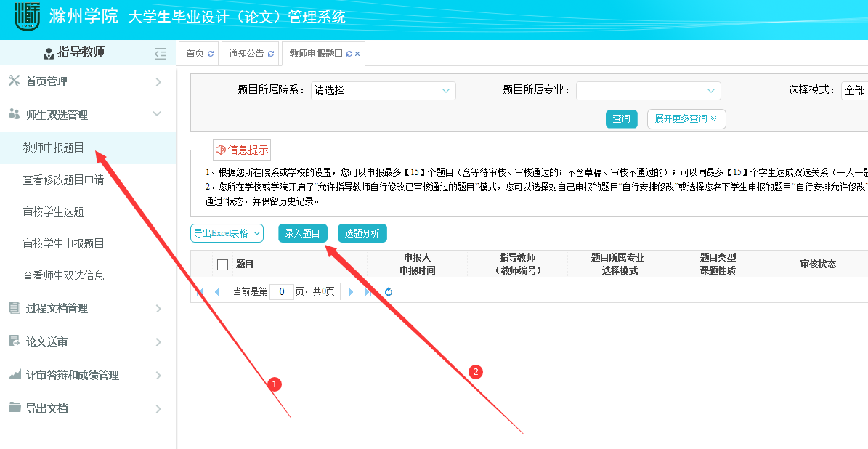Viewport: 868px width, 449px height.
Task: Open 审核学生选题 in the sidebar
Action: coord(54,212)
